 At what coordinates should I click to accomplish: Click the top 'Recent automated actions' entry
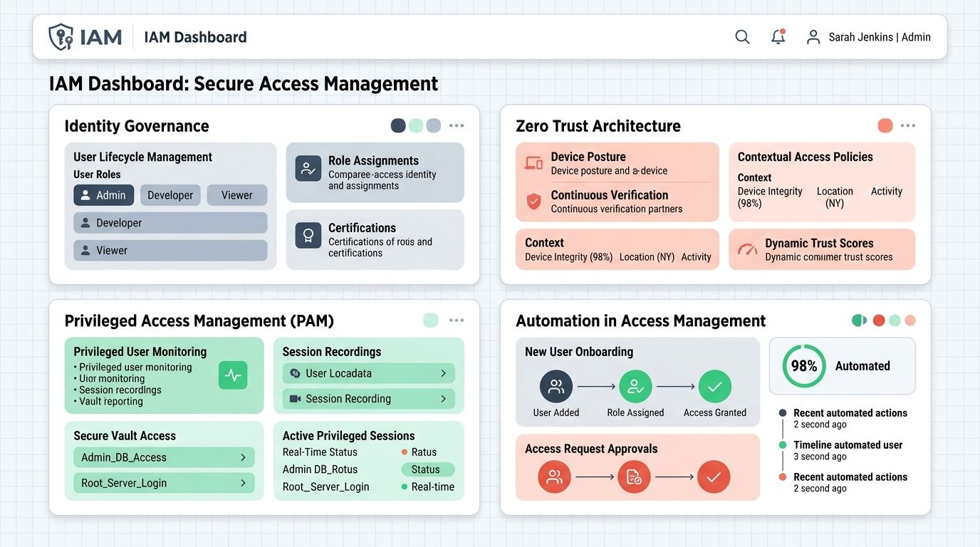[850, 418]
